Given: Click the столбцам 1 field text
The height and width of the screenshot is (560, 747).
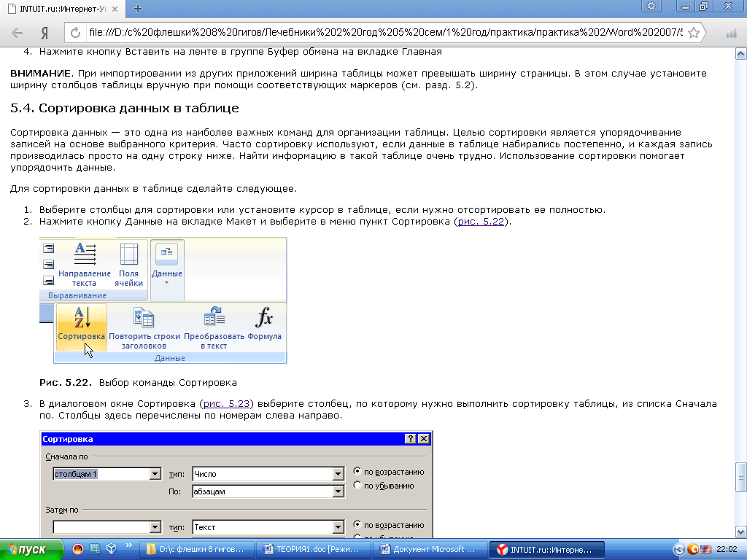Looking at the screenshot, I should (76, 474).
